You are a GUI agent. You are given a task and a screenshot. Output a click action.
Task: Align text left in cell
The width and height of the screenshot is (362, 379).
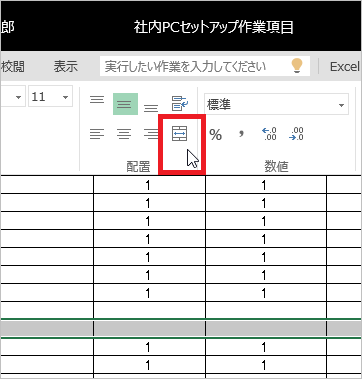(x=97, y=134)
